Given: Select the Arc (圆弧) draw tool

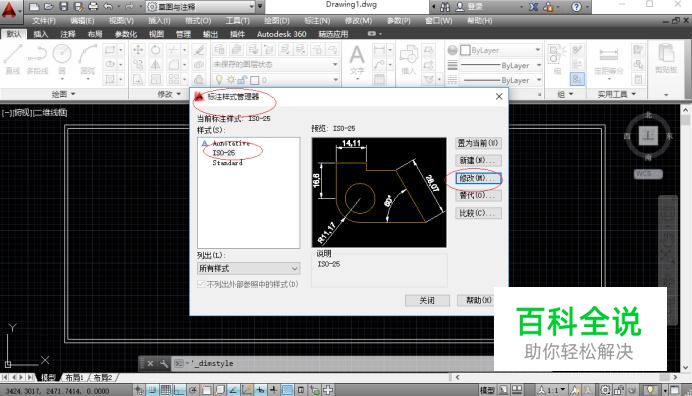Looking at the screenshot, I should coord(87,59).
